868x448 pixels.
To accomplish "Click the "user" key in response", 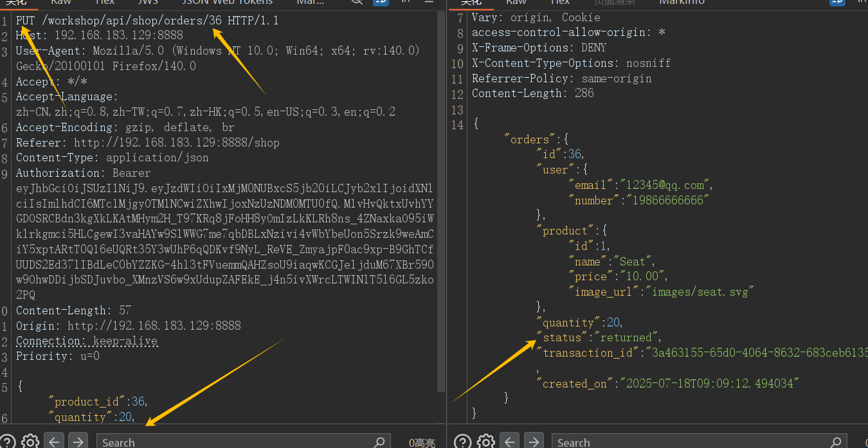I will [556, 170].
